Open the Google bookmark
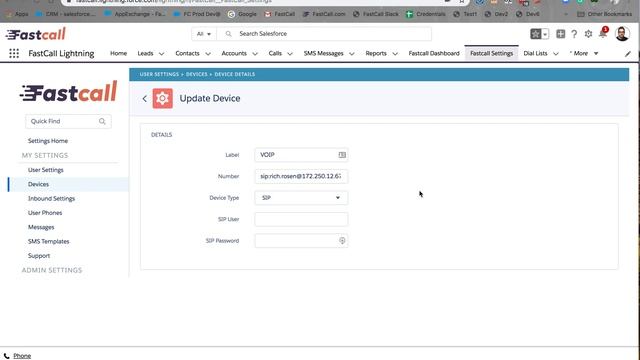 242,14
